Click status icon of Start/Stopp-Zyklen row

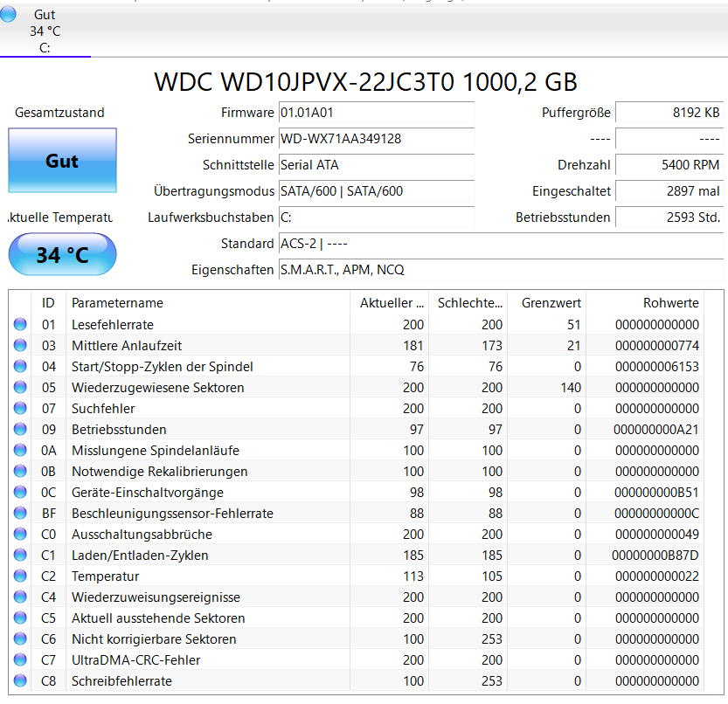point(20,366)
